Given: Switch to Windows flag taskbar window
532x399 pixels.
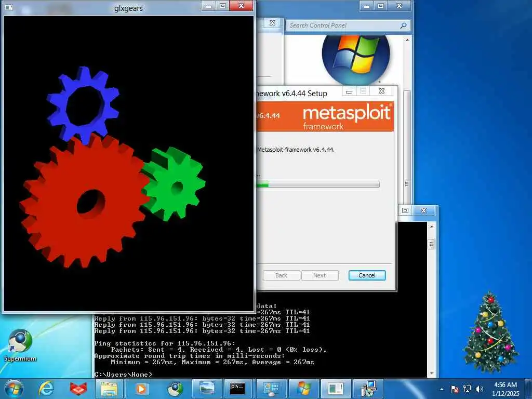Looking at the screenshot, I should tap(303, 389).
